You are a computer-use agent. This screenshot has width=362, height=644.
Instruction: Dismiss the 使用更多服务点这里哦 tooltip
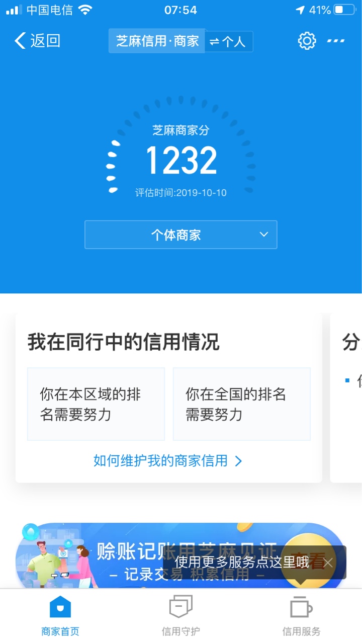pyautogui.click(x=328, y=562)
